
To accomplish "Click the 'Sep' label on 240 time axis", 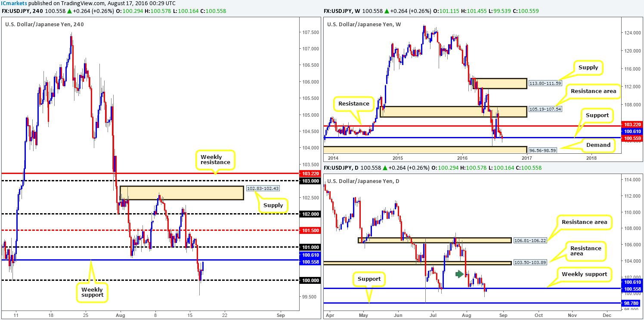I will pyautogui.click(x=280, y=315).
